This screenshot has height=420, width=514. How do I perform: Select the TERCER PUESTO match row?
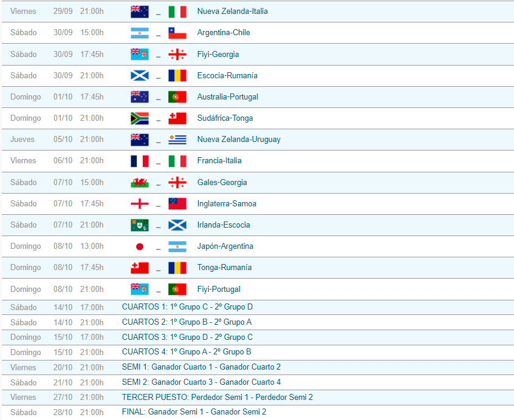tap(217, 398)
